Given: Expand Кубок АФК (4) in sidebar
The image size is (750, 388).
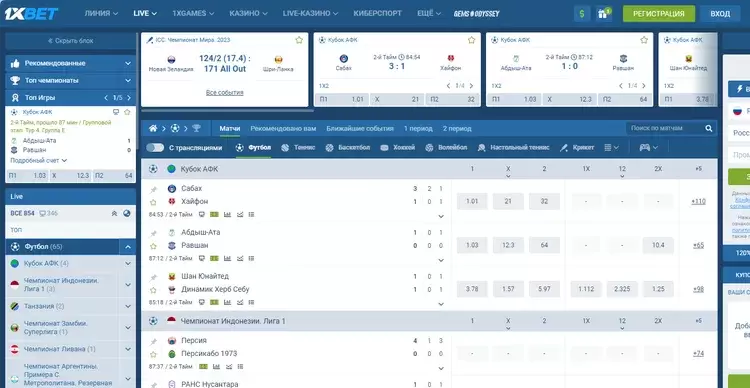Looking at the screenshot, I should click(x=128, y=264).
